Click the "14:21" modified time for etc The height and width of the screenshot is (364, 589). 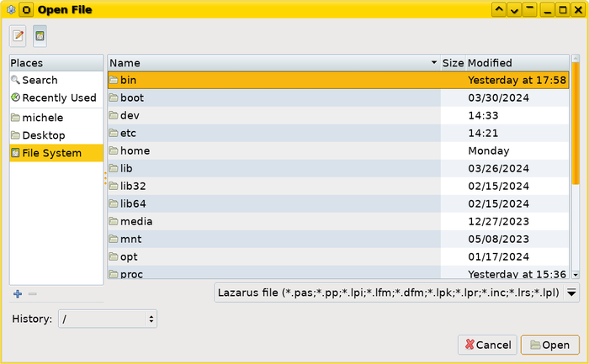483,133
